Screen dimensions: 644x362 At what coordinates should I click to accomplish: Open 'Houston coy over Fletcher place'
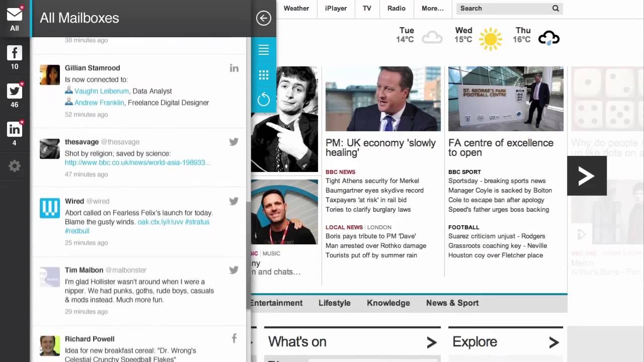(496, 255)
